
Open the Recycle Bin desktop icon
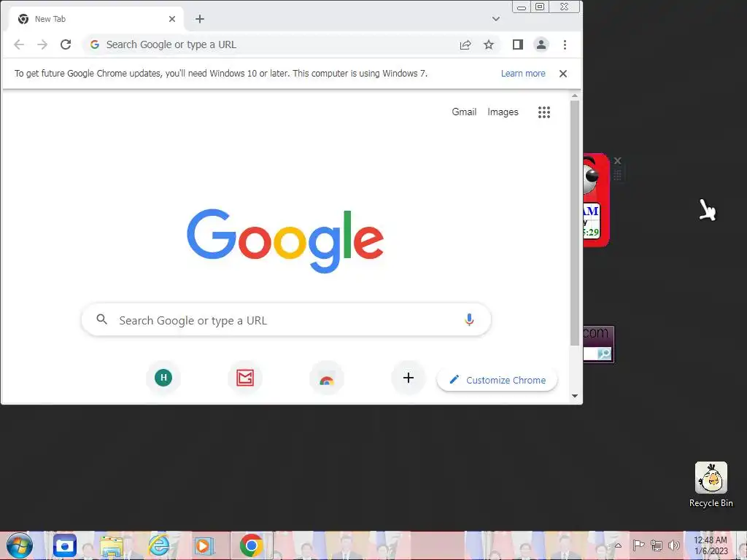711,485
